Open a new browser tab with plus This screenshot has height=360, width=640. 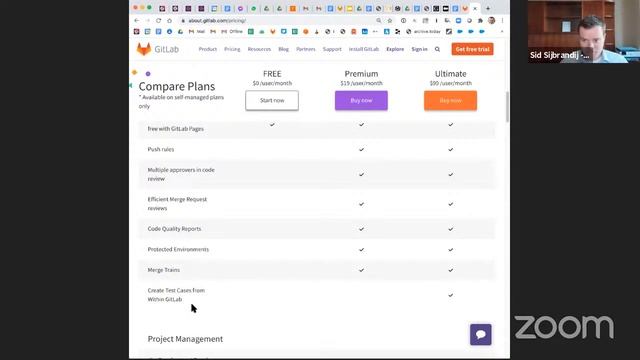coord(488,8)
